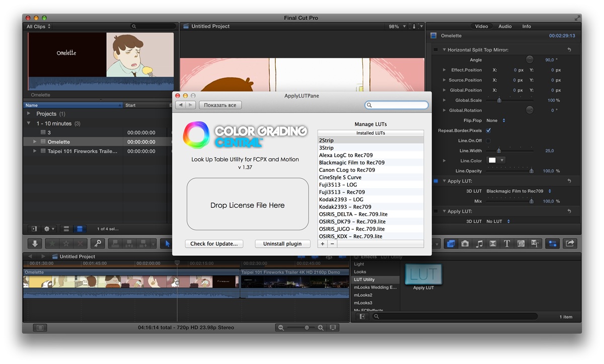Open the Keyword Editor key icon
This screenshot has width=604, height=364.
pyautogui.click(x=98, y=243)
